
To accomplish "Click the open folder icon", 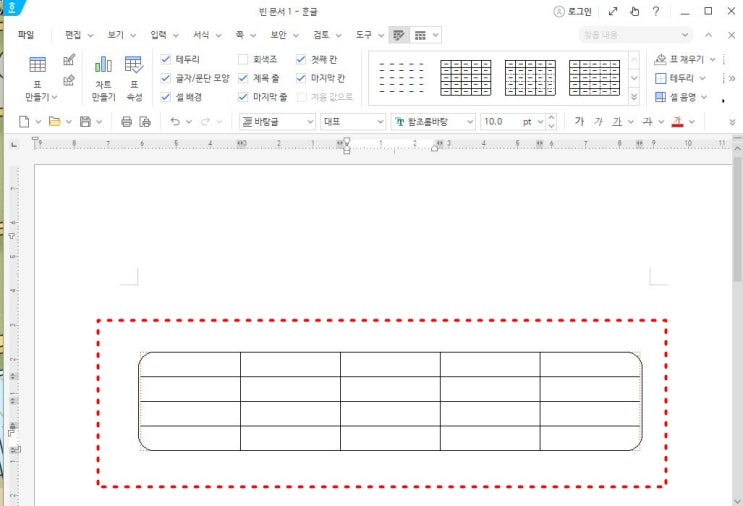I will 54,122.
